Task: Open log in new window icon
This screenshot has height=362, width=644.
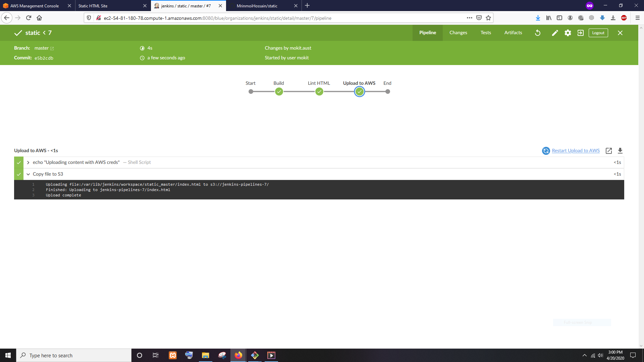Action: coord(608,151)
